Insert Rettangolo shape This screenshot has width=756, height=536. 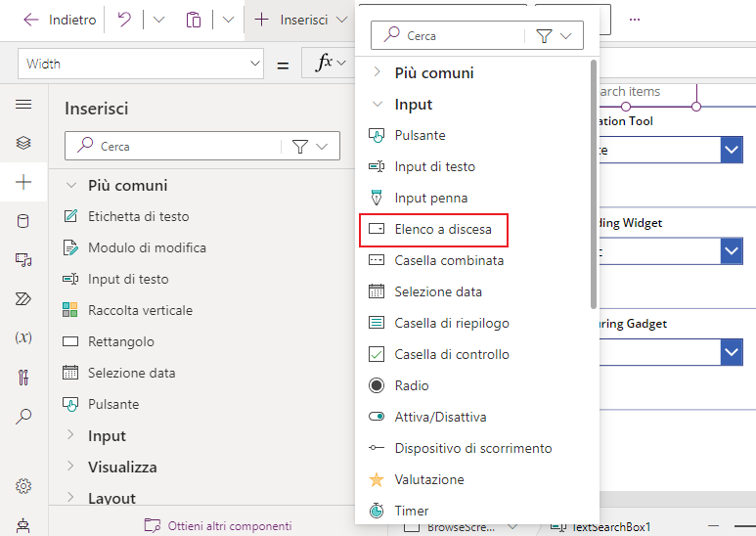[x=109, y=341]
